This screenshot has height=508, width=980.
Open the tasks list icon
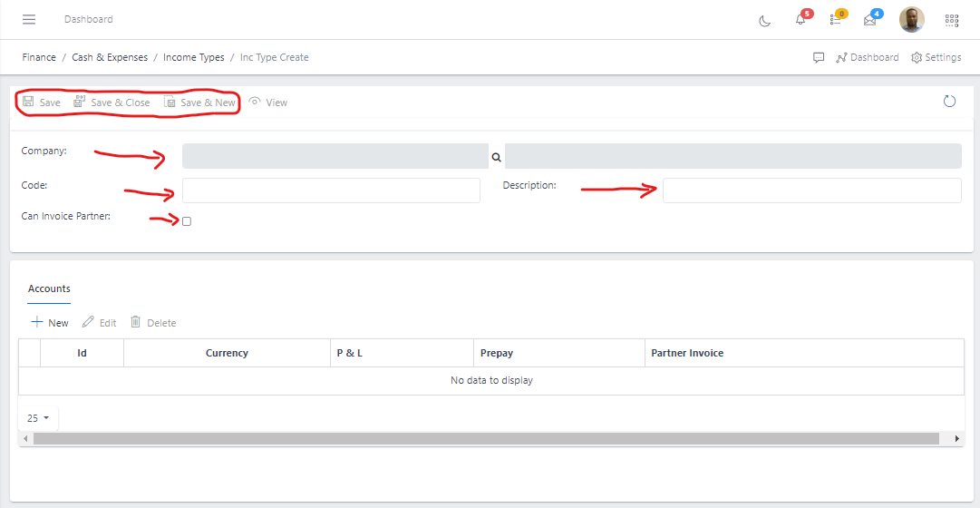coord(835,20)
